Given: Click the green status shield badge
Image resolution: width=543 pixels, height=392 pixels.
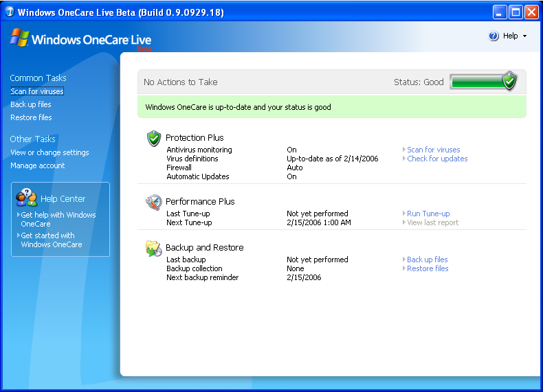Looking at the screenshot, I should pos(509,81).
